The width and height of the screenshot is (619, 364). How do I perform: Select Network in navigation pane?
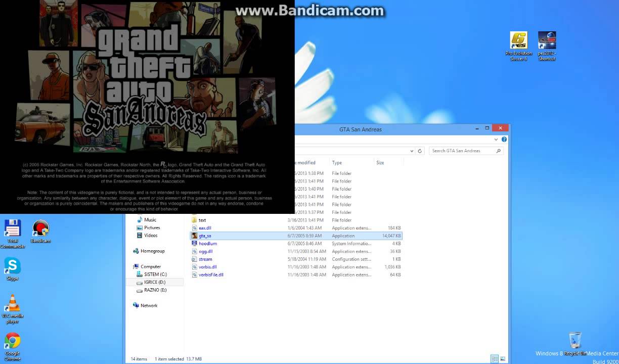[x=149, y=306]
